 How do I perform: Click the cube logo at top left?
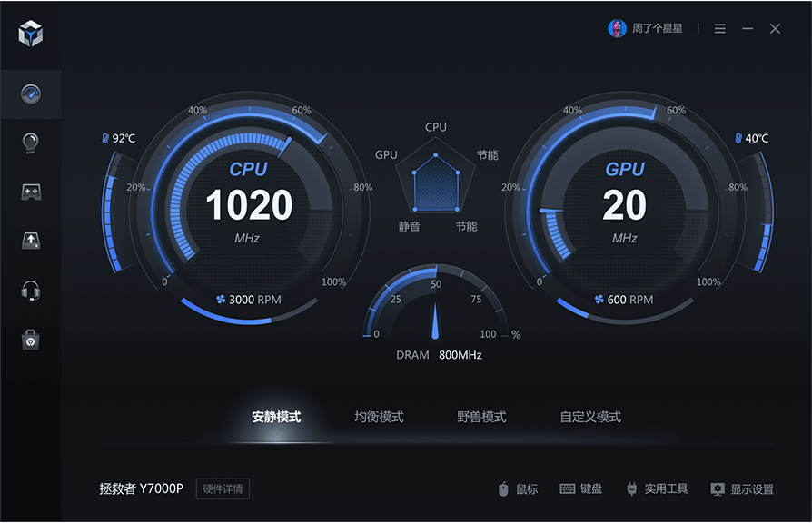[31, 35]
